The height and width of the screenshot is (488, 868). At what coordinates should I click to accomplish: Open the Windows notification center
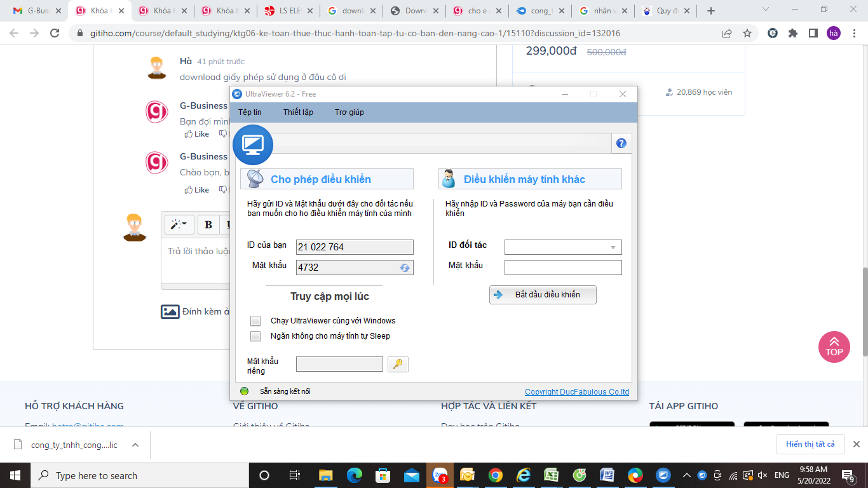click(848, 475)
